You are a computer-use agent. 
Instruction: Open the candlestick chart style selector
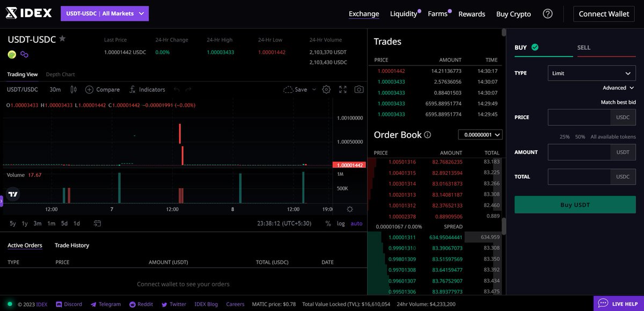[x=74, y=90]
